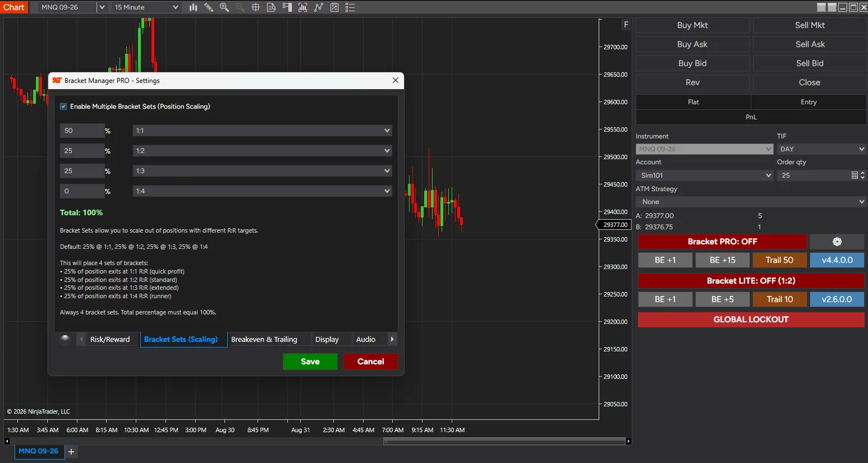
Task: Toggle Bracket LITE: OFF (1:2) button
Action: 751,281
